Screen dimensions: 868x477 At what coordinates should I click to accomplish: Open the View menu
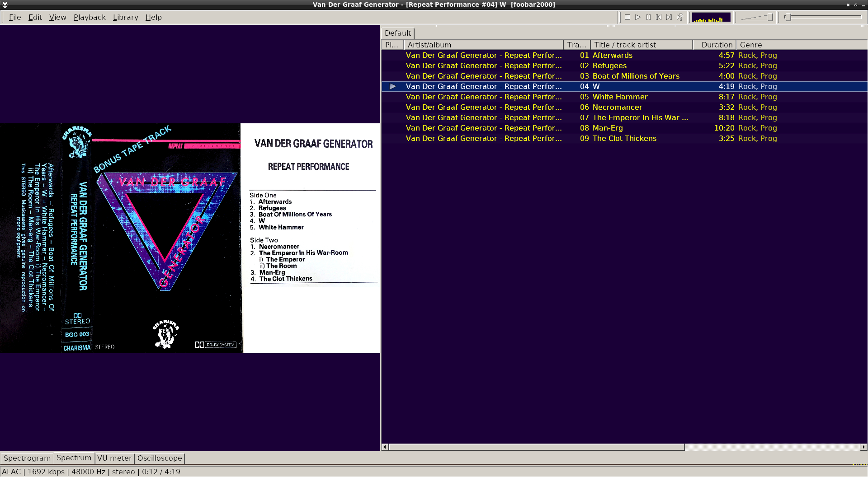(57, 17)
